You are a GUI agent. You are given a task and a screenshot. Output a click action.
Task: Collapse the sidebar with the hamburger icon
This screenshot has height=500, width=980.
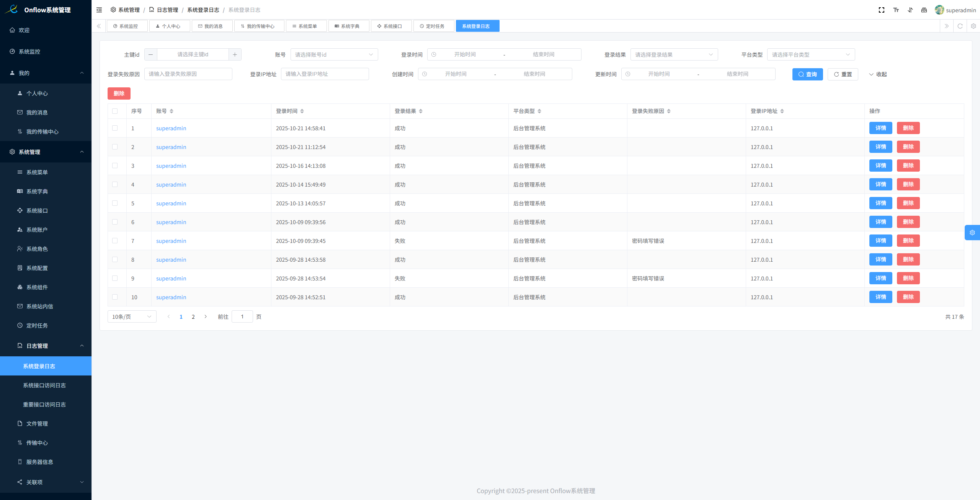point(99,10)
